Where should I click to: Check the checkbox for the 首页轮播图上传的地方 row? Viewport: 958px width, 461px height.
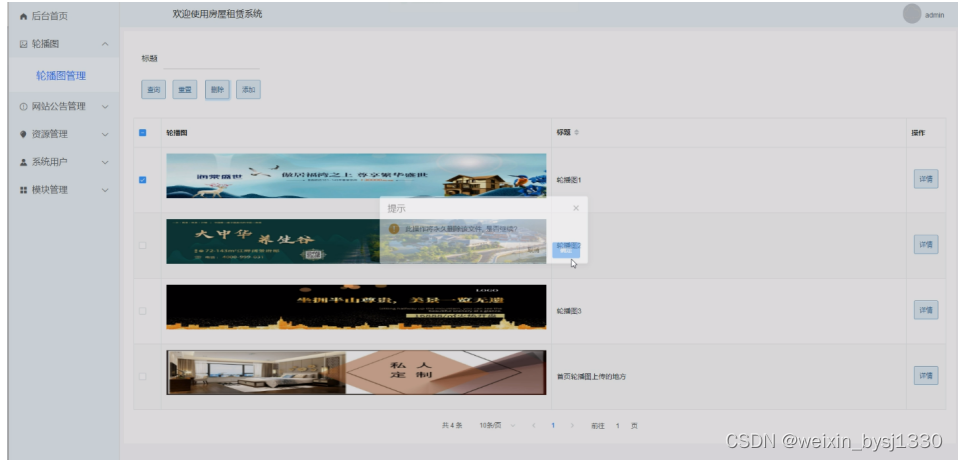pos(142,376)
